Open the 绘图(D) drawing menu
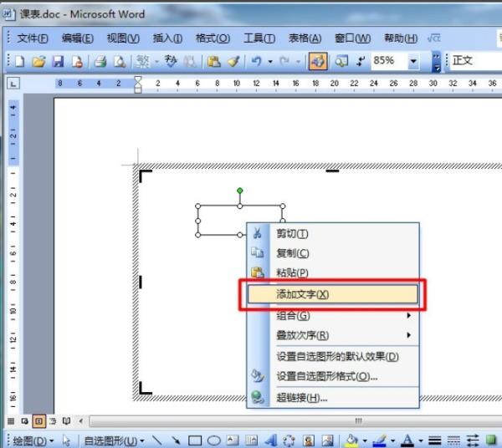The image size is (502, 448). coord(33,441)
